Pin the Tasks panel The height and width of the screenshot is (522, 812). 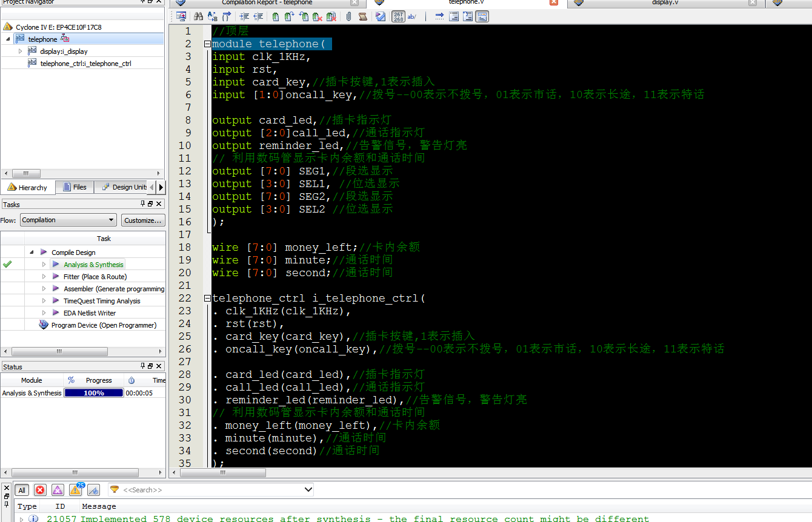143,204
